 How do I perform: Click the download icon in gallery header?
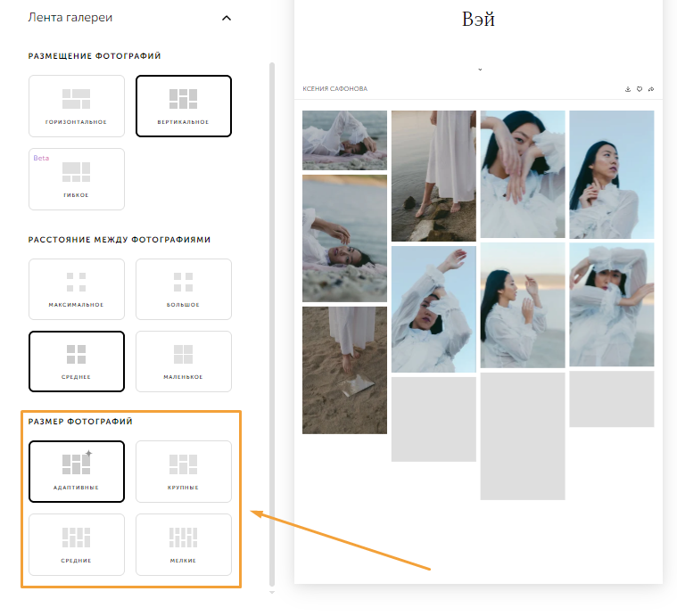pyautogui.click(x=628, y=89)
